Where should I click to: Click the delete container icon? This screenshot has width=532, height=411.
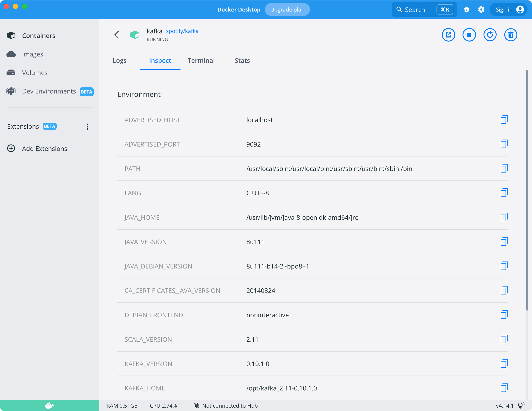coord(510,35)
